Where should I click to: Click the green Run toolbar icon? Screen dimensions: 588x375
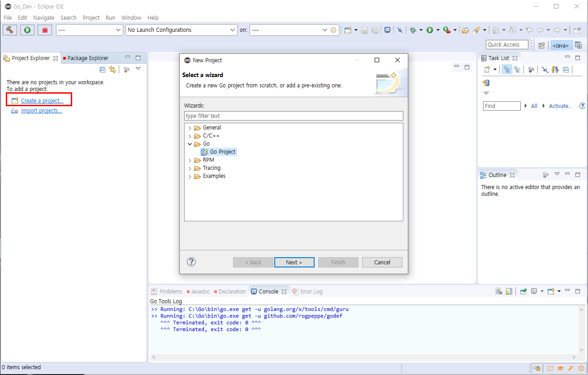(430, 30)
